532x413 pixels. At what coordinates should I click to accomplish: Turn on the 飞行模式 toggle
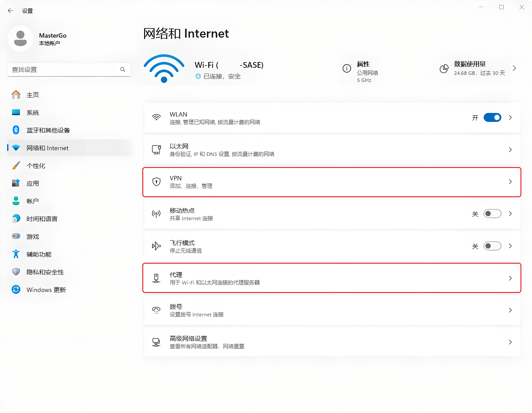pyautogui.click(x=492, y=246)
